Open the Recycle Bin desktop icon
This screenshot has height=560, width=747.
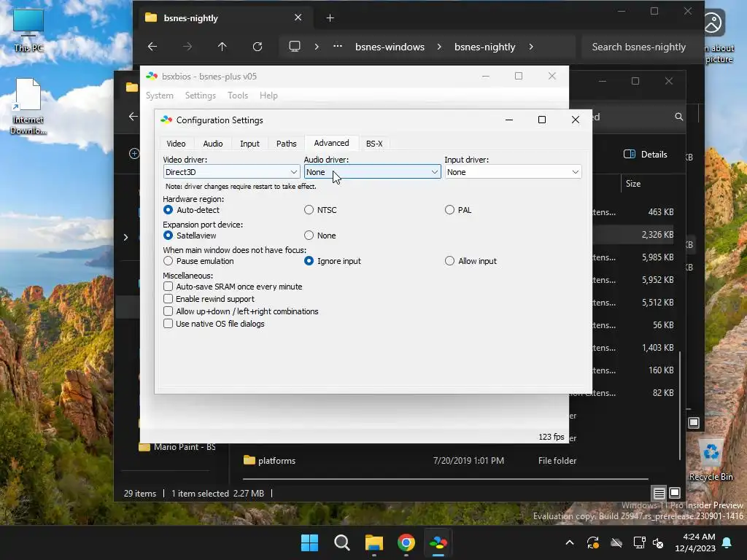711,460
